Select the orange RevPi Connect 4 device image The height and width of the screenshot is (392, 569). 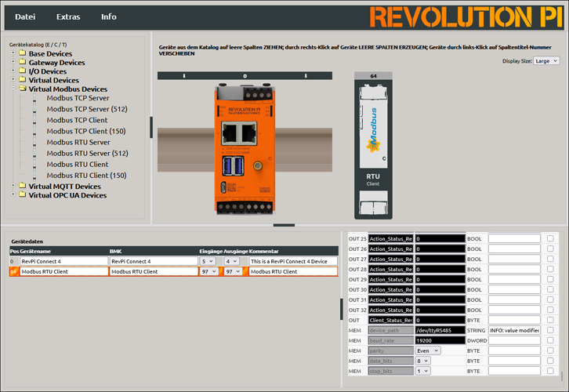[x=245, y=149]
